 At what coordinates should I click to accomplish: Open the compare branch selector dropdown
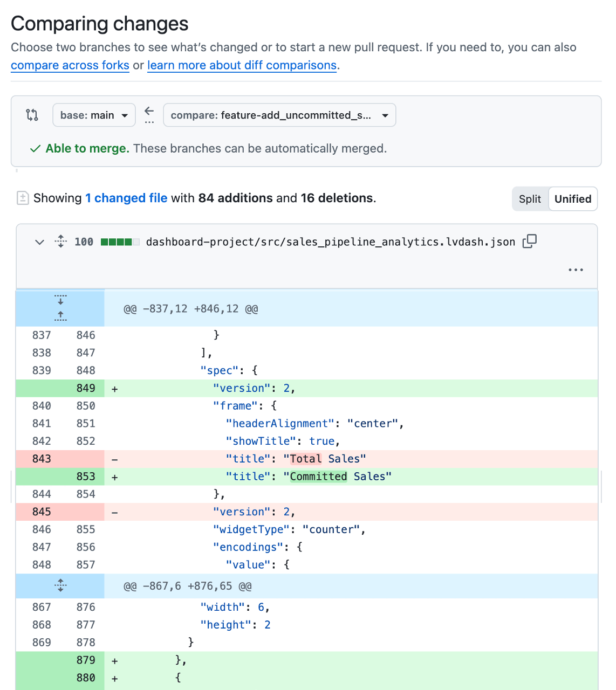point(279,115)
